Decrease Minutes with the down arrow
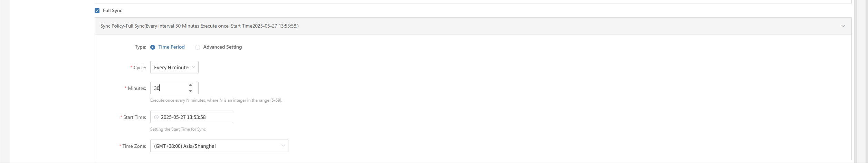The width and height of the screenshot is (868, 163). tap(190, 91)
